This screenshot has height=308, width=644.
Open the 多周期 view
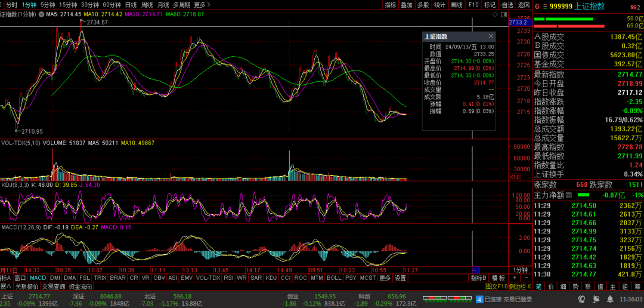181,5
